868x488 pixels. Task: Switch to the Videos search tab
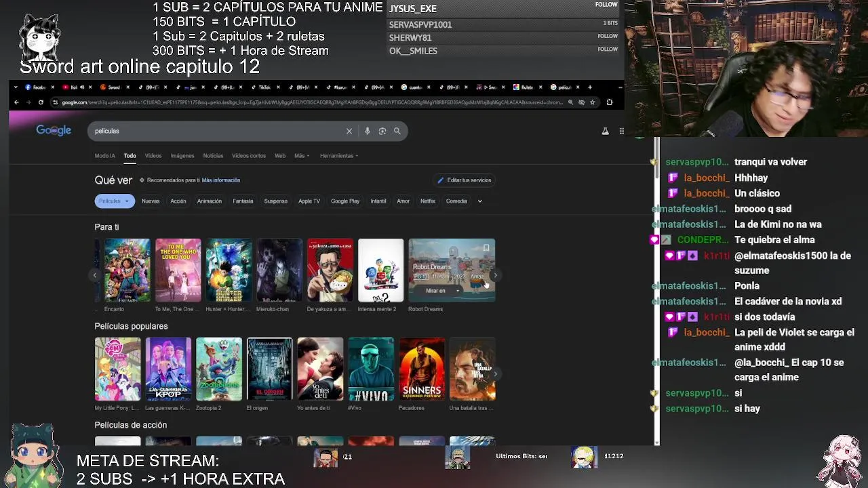(153, 156)
